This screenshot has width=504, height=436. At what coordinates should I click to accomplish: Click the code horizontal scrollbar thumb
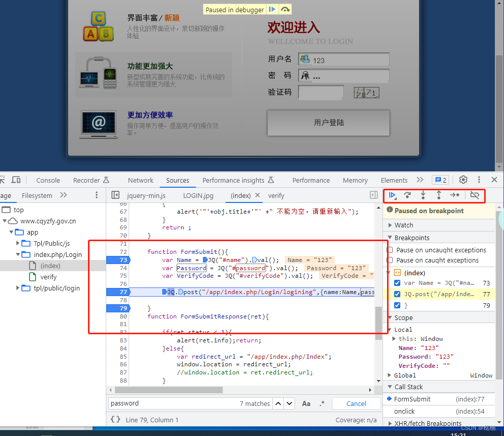coord(169,390)
